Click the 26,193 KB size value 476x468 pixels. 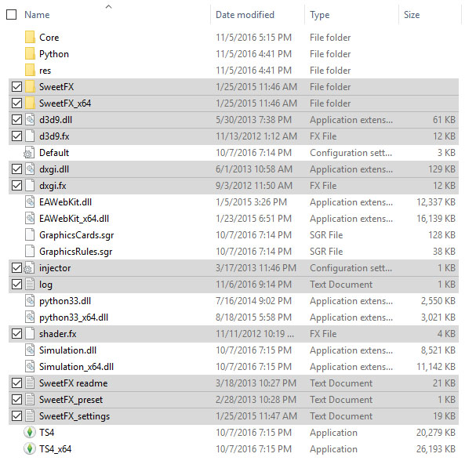point(436,449)
